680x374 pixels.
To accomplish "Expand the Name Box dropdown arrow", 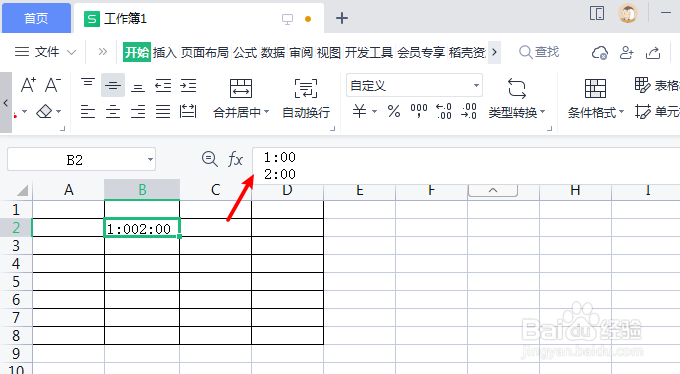I will tap(150, 160).
